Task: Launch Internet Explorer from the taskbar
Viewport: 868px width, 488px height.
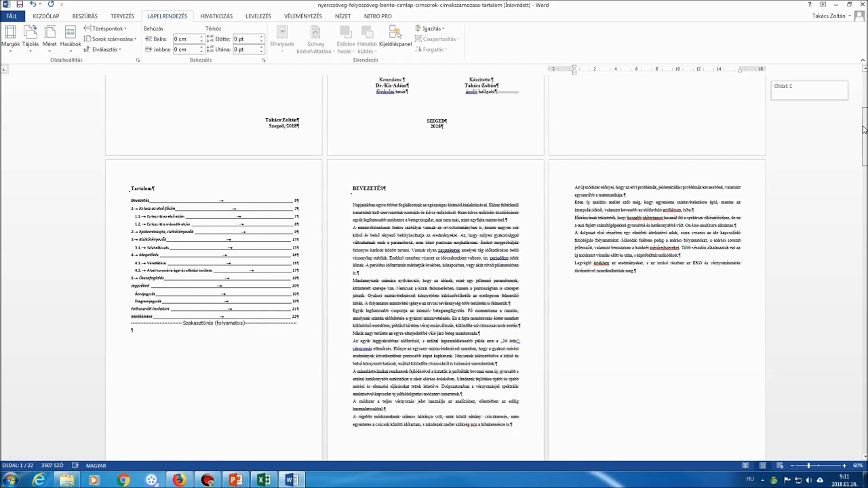Action: (39, 480)
